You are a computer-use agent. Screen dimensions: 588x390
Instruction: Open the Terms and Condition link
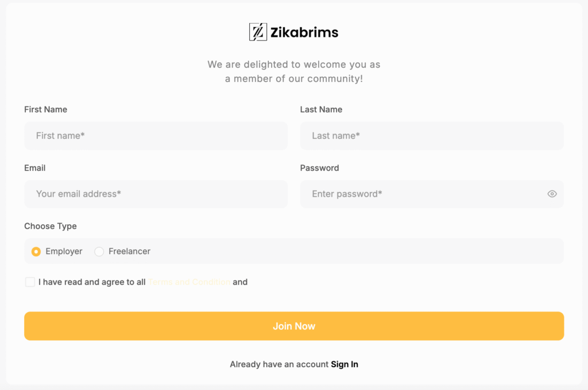pyautogui.click(x=189, y=282)
